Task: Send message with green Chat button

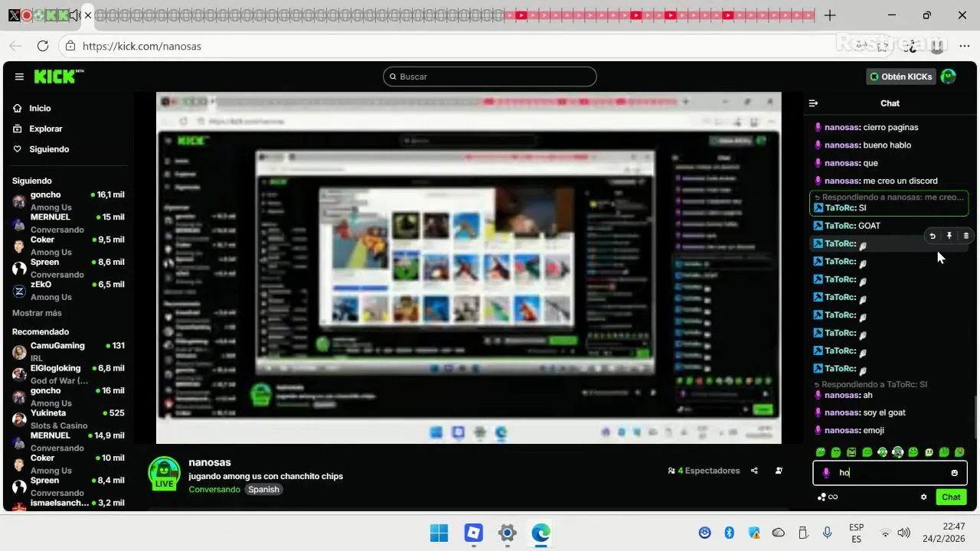Action: pyautogui.click(x=951, y=497)
